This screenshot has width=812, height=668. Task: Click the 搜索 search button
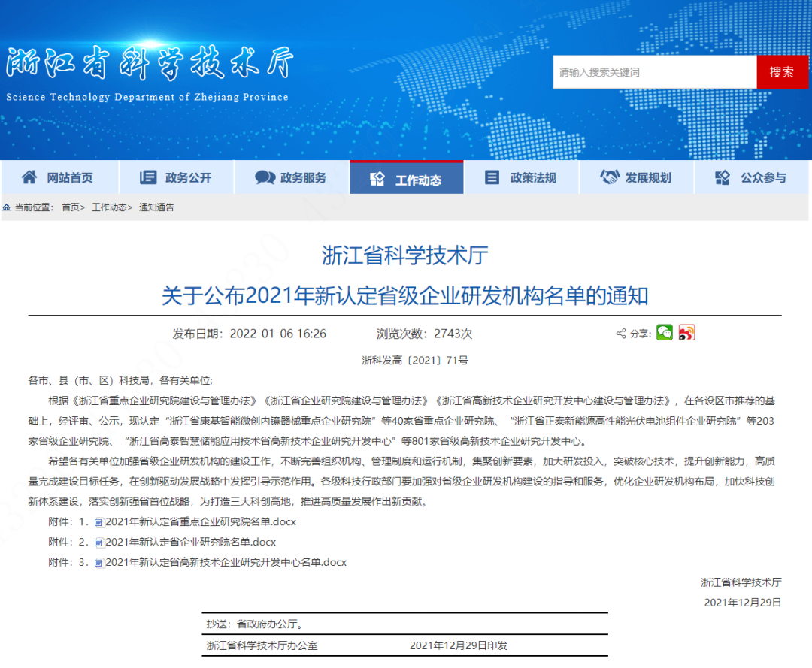click(783, 71)
